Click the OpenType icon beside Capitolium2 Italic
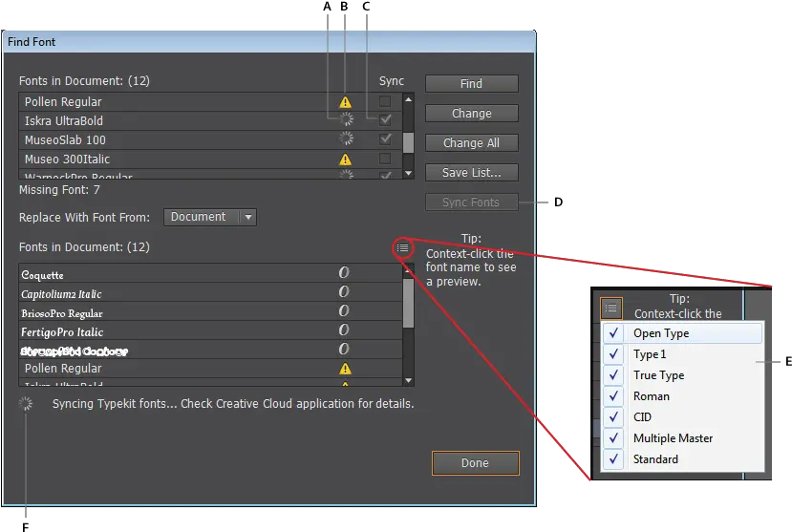The height and width of the screenshot is (532, 792). coord(344,291)
